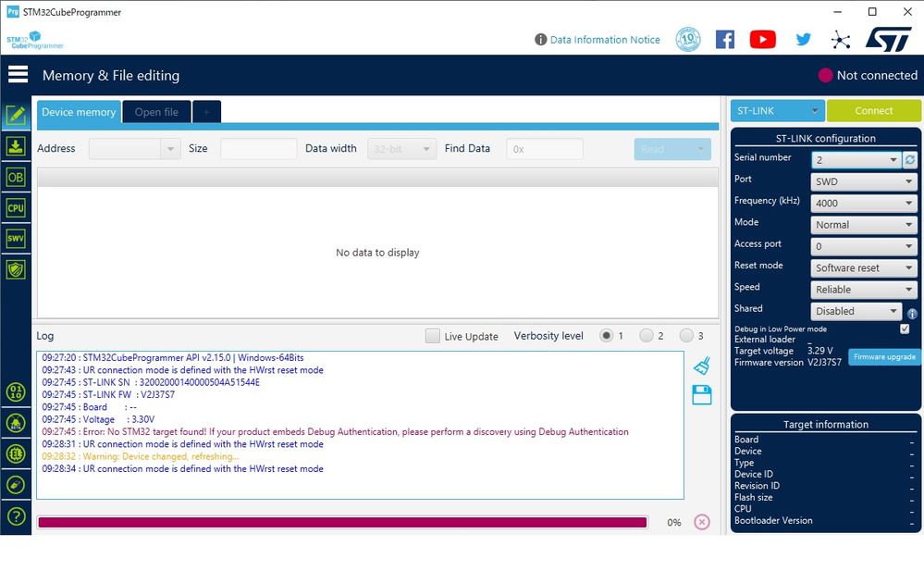This screenshot has width=924, height=583.
Task: Expand the Speed Reliable dropdown
Action: [864, 290]
